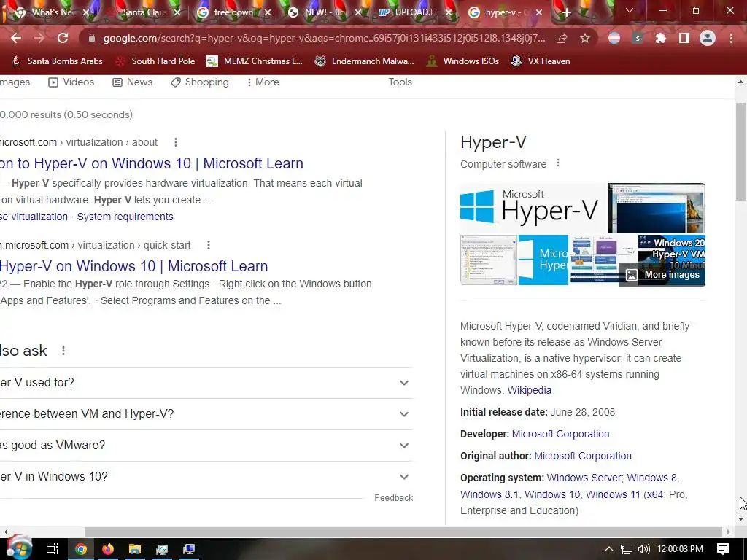Toggle the Chrome side panel icon

(x=684, y=38)
